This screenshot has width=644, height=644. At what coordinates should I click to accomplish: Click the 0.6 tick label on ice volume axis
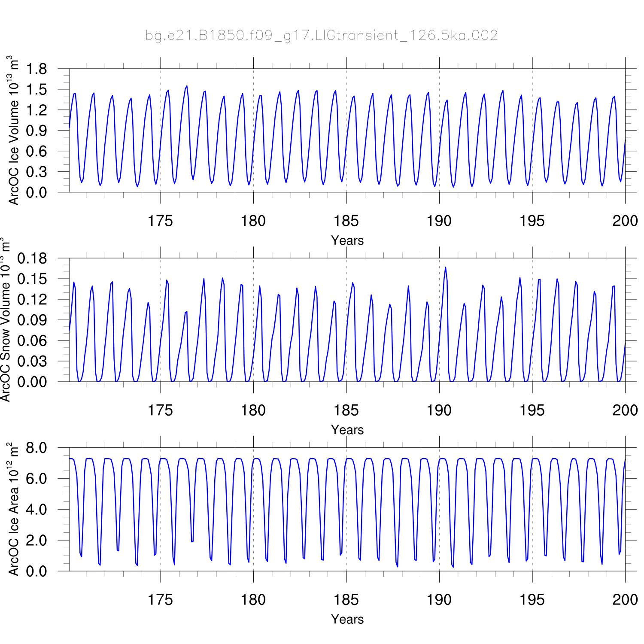point(36,151)
